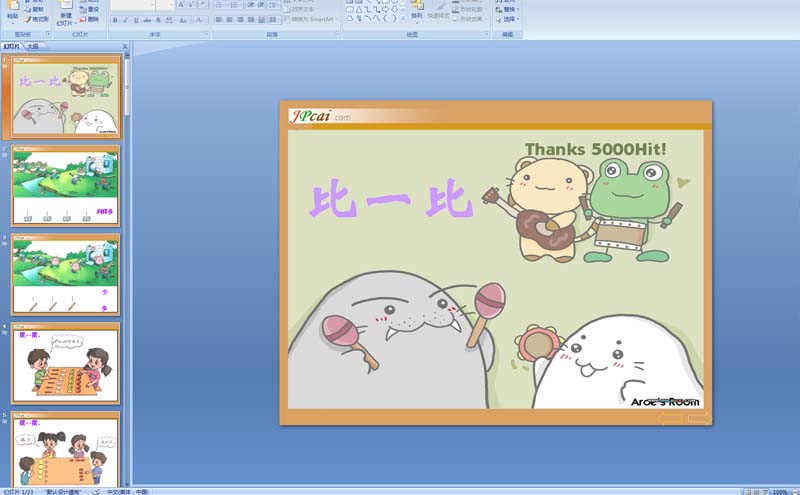Open the Character Spacing dropdown
This screenshot has width=800, height=495.
click(x=169, y=20)
